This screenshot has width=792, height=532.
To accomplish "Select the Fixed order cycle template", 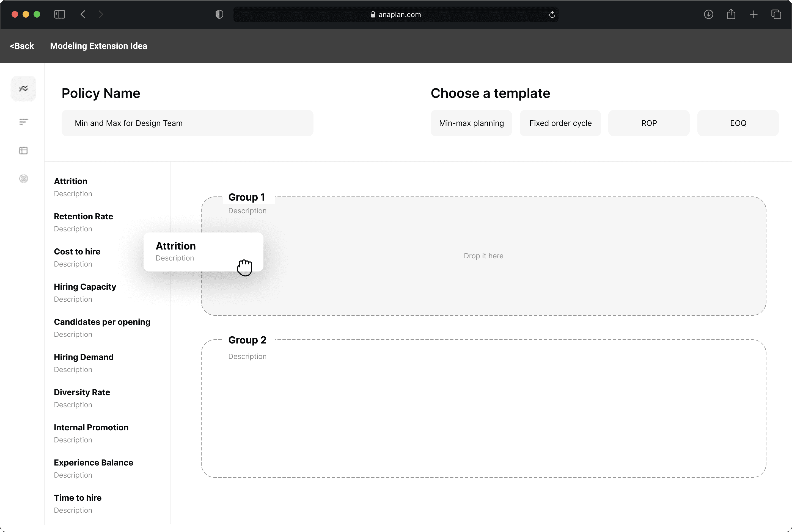I will click(x=560, y=123).
